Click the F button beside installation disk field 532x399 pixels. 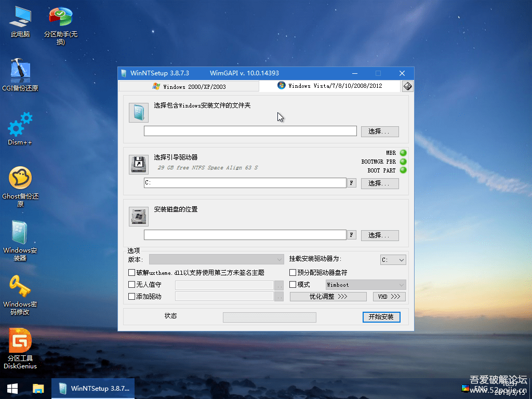(352, 235)
